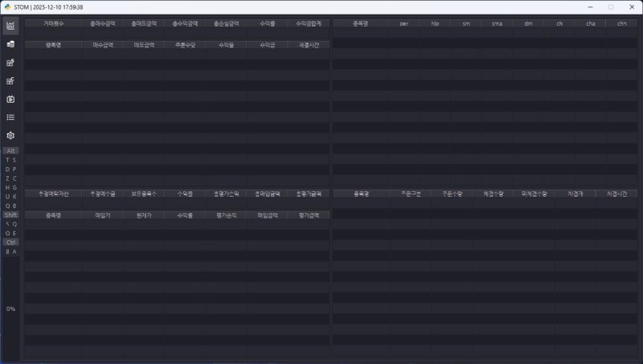Screen dimensions: 643x364
Task: Select the 현재가 column header
Action: tap(144, 215)
